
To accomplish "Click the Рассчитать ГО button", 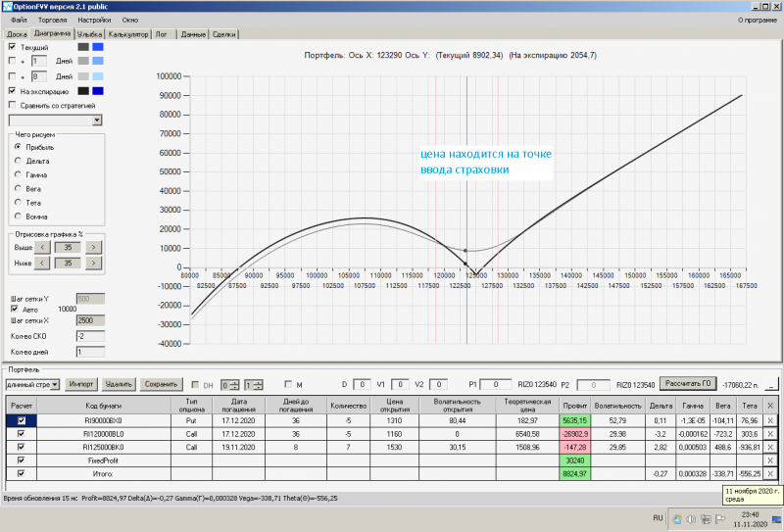I will [688, 383].
